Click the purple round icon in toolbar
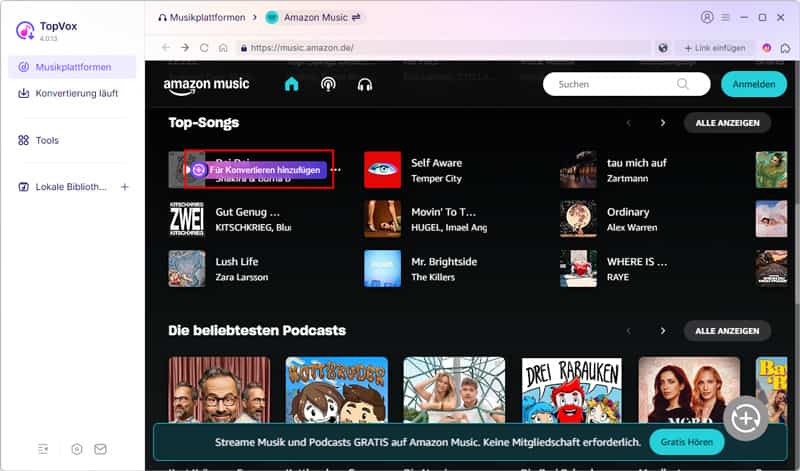 pyautogui.click(x=766, y=47)
